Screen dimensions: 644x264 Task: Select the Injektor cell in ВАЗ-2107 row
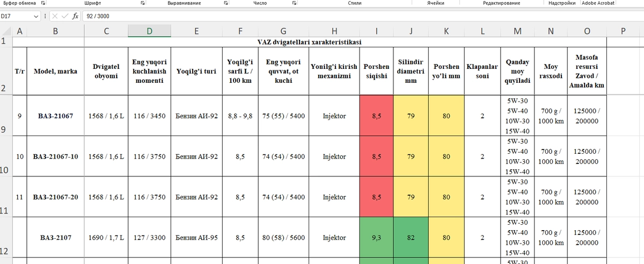point(334,237)
